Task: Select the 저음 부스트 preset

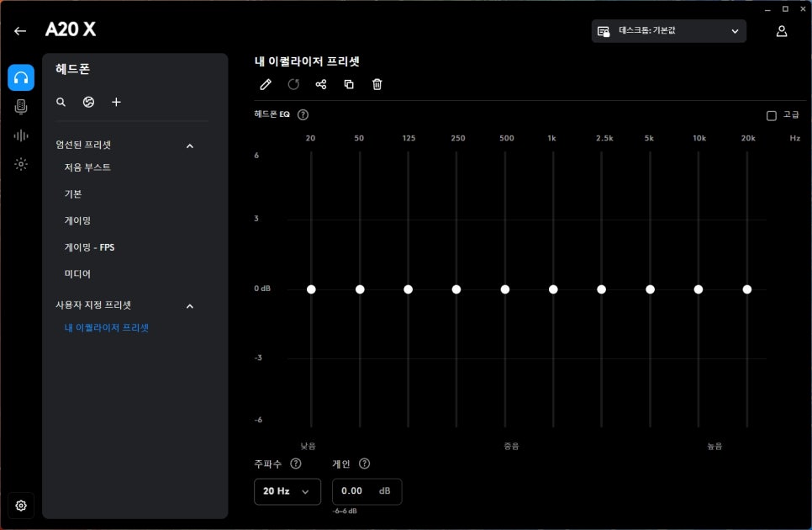Action: point(87,167)
